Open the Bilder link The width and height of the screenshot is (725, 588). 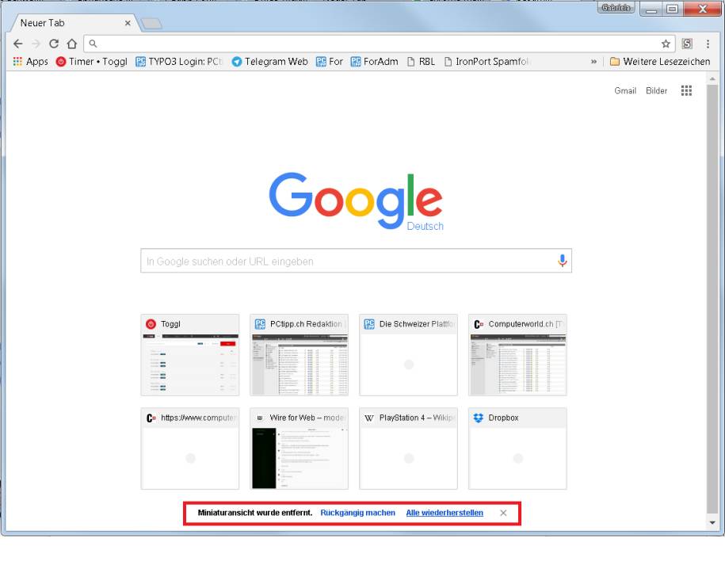(656, 90)
